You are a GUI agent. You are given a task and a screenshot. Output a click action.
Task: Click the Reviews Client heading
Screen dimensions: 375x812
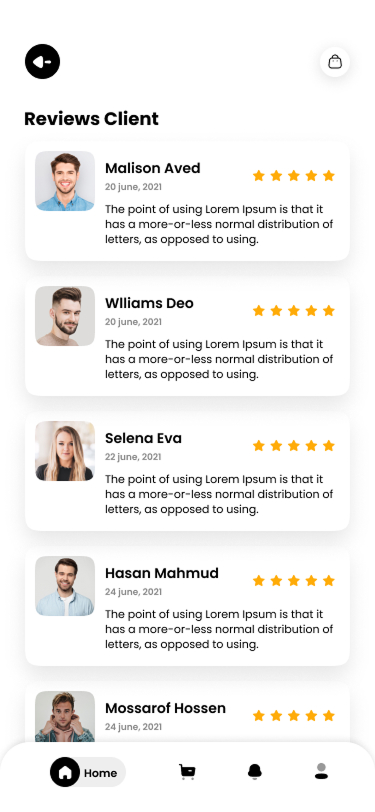[91, 119]
